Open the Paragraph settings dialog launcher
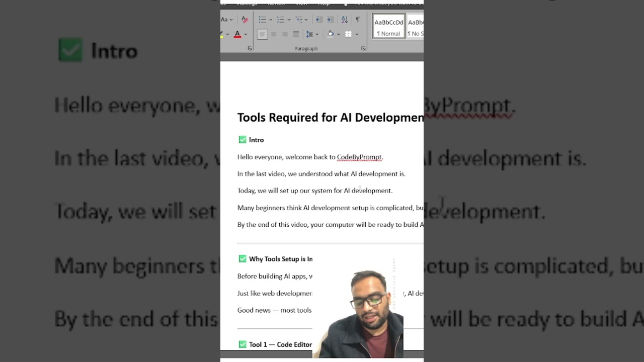This screenshot has width=644, height=362. (x=363, y=49)
